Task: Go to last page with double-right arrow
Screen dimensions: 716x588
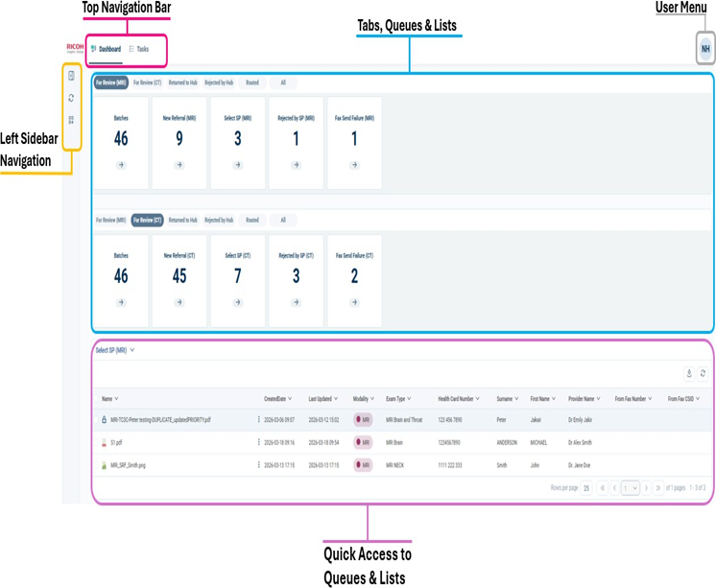Action: point(658,488)
